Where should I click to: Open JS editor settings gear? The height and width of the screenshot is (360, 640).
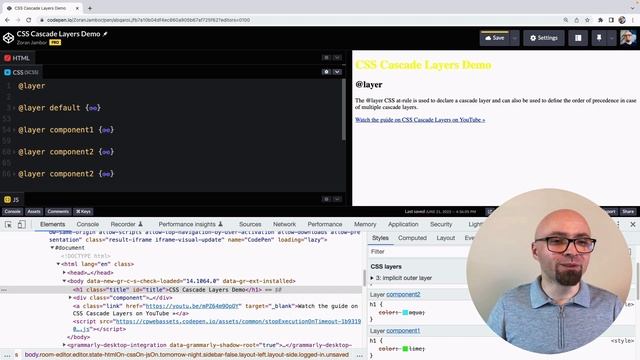pyautogui.click(x=326, y=199)
